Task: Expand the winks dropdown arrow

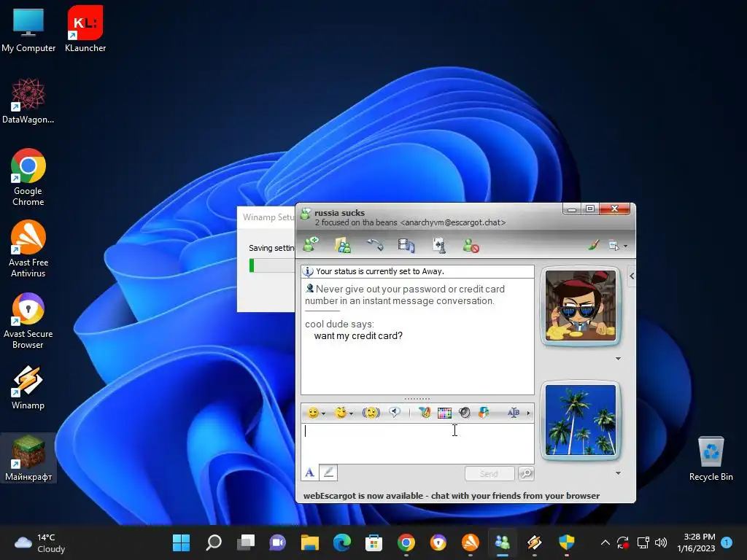Action: tap(351, 413)
